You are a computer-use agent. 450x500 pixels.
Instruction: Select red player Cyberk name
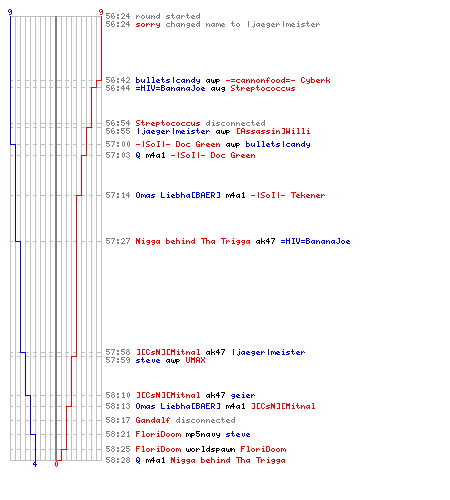(x=315, y=80)
